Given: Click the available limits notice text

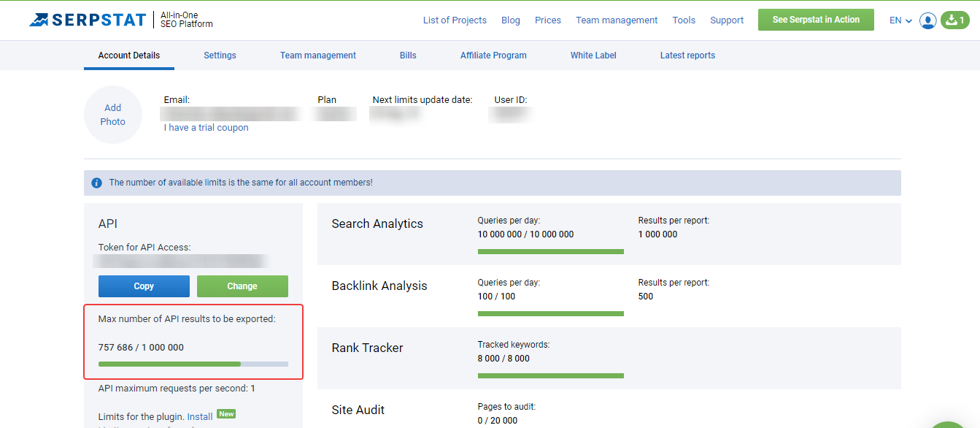Looking at the screenshot, I should [241, 183].
